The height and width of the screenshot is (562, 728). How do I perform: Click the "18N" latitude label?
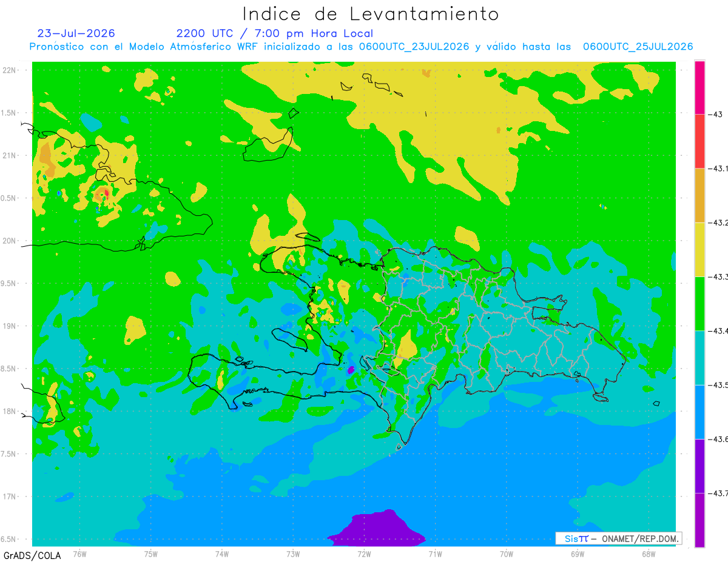tap(9, 411)
